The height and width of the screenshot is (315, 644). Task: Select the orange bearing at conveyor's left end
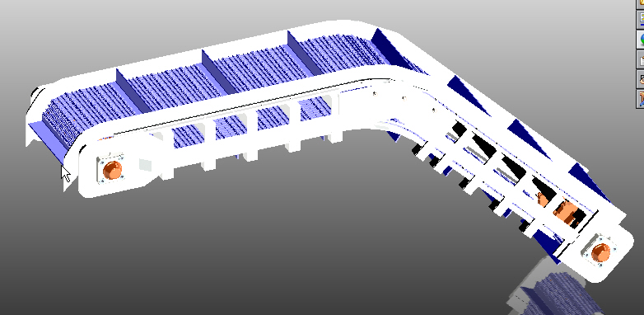[112, 170]
